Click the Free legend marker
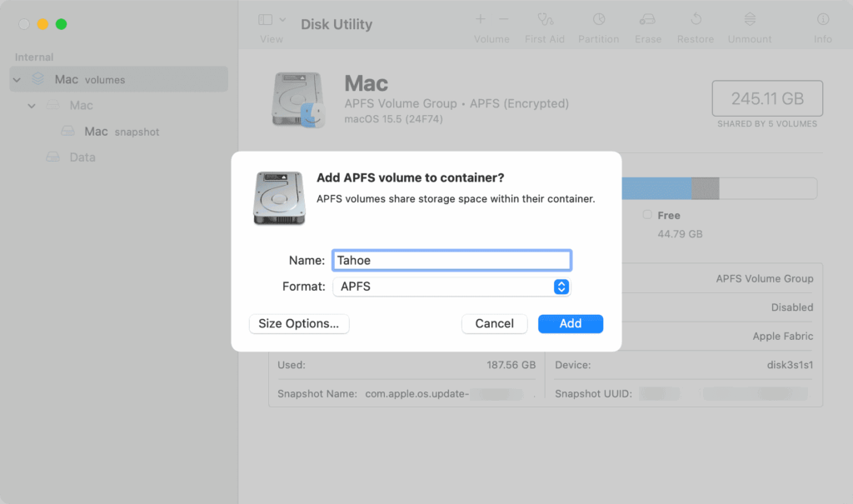 646,214
